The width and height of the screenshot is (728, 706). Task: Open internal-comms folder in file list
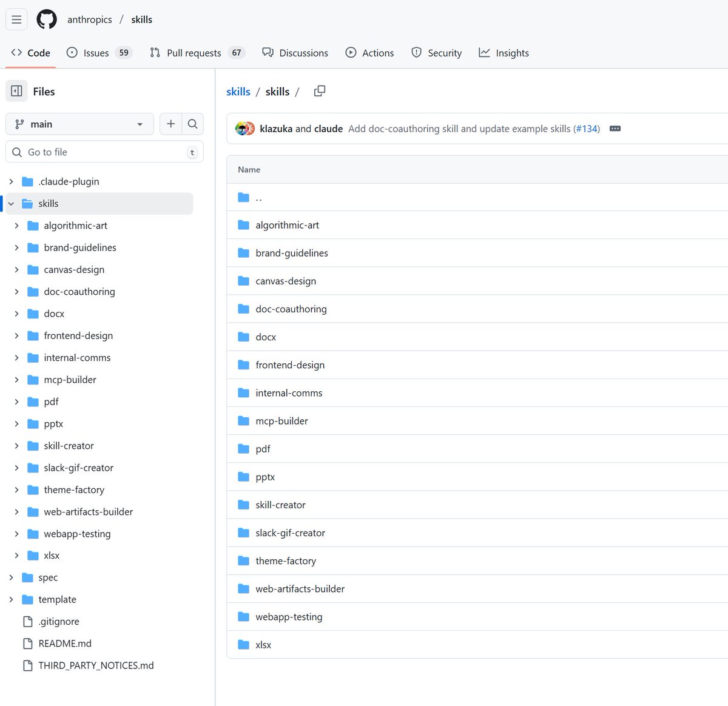289,393
